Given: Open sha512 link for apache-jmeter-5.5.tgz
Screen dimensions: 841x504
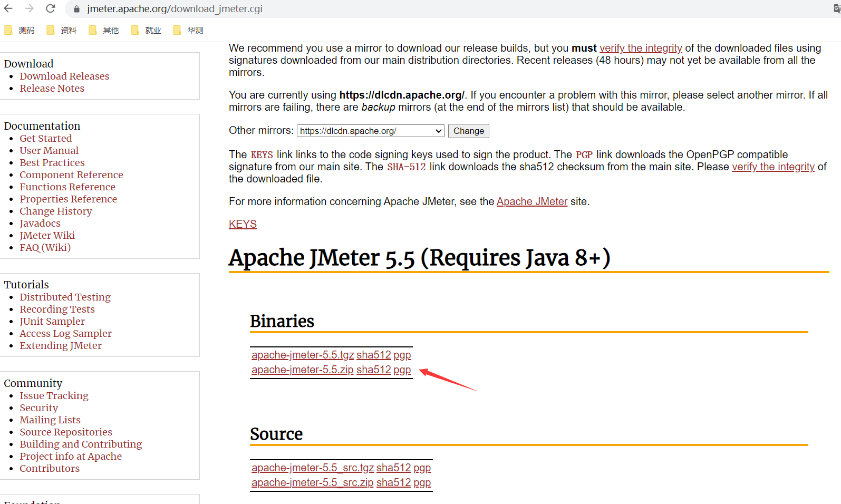Looking at the screenshot, I should tap(374, 355).
